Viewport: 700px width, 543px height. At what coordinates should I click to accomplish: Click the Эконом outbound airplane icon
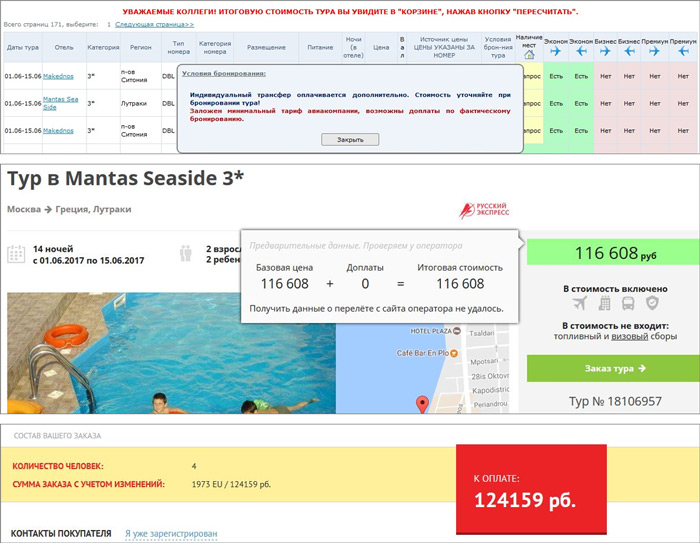(555, 51)
